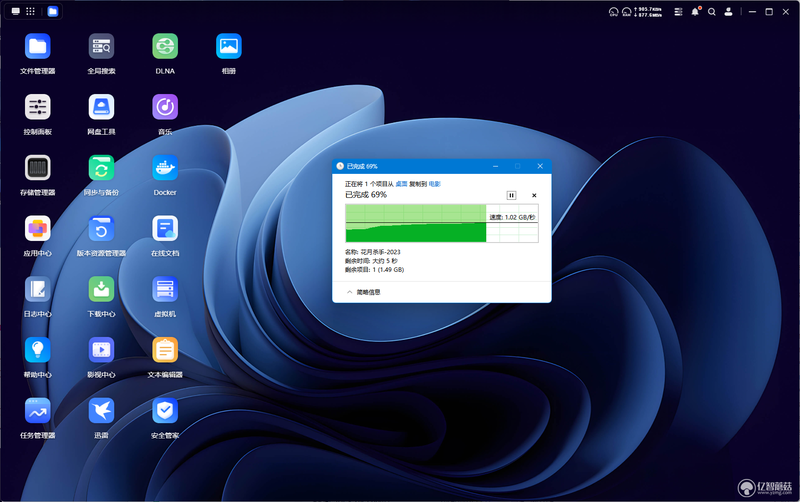Open the Docker app icon
Image resolution: width=800 pixels, height=502 pixels.
165,168
